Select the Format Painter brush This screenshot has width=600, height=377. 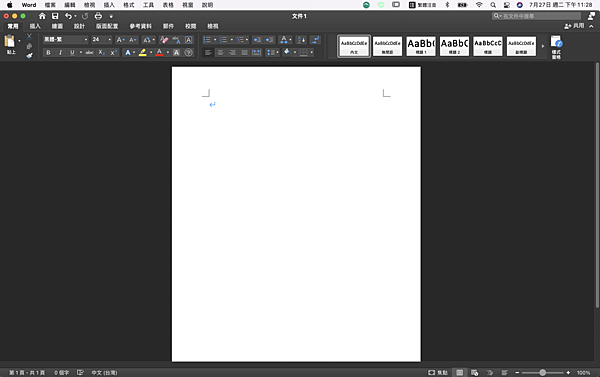pyautogui.click(x=29, y=55)
